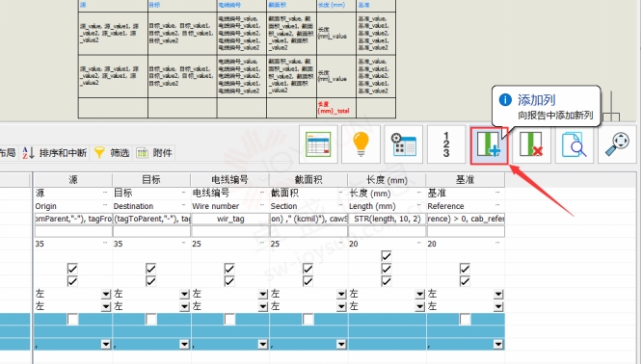Screen dimensions: 642x364
Task: Expand first 左 dropdown in 源 column
Action: (x=106, y=294)
